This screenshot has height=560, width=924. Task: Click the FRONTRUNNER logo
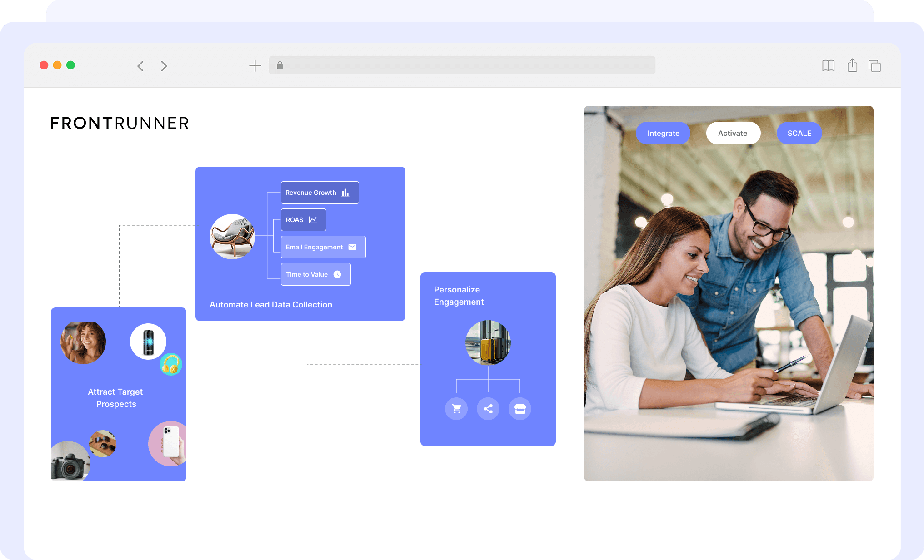(120, 123)
